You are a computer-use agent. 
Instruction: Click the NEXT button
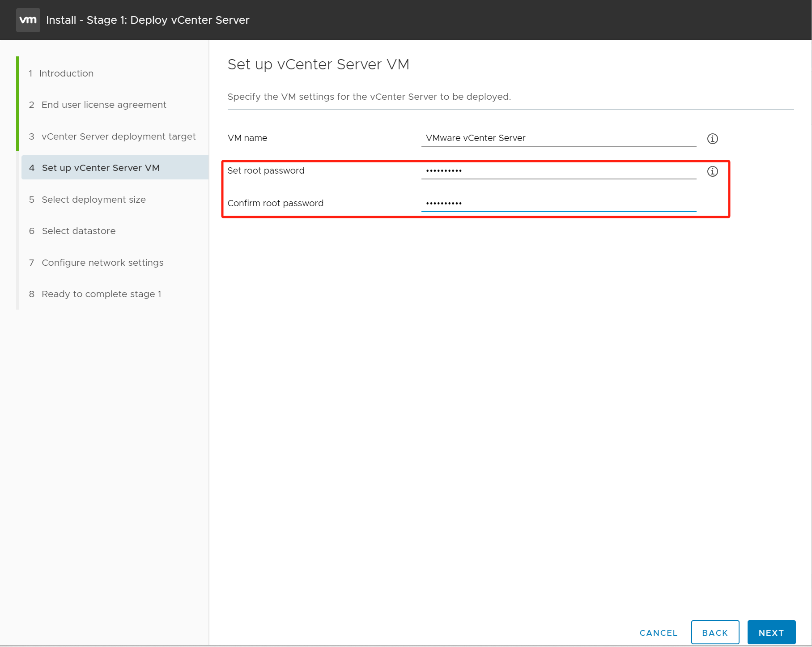click(771, 632)
